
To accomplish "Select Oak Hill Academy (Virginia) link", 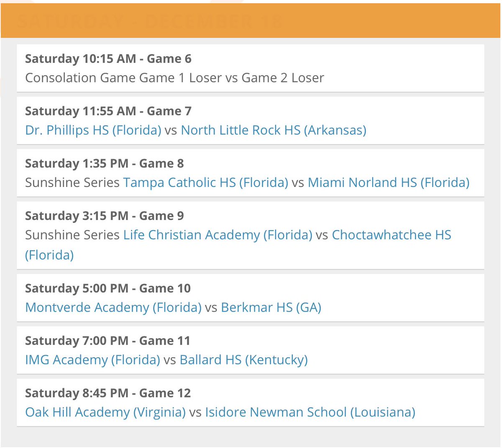I will coord(105,412).
